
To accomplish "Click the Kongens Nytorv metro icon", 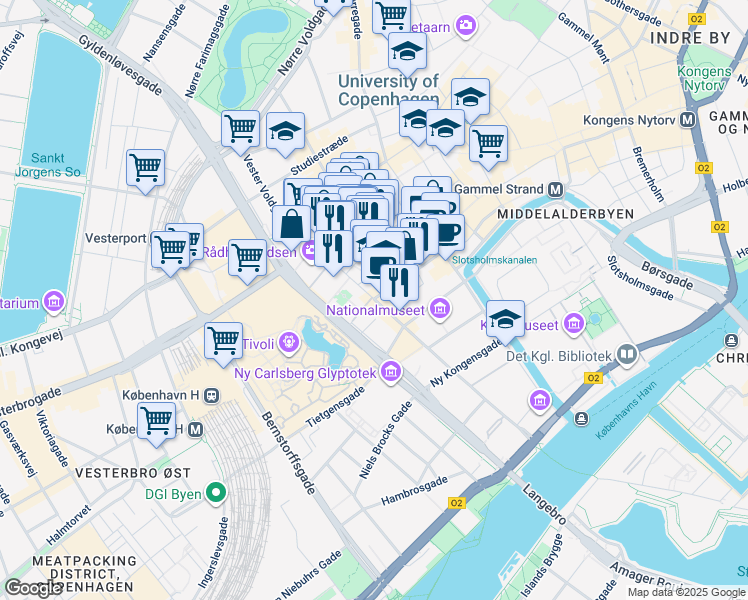I will [x=687, y=119].
